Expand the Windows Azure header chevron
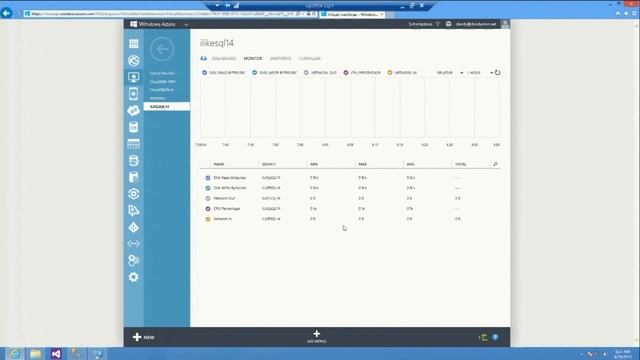 click(x=186, y=24)
